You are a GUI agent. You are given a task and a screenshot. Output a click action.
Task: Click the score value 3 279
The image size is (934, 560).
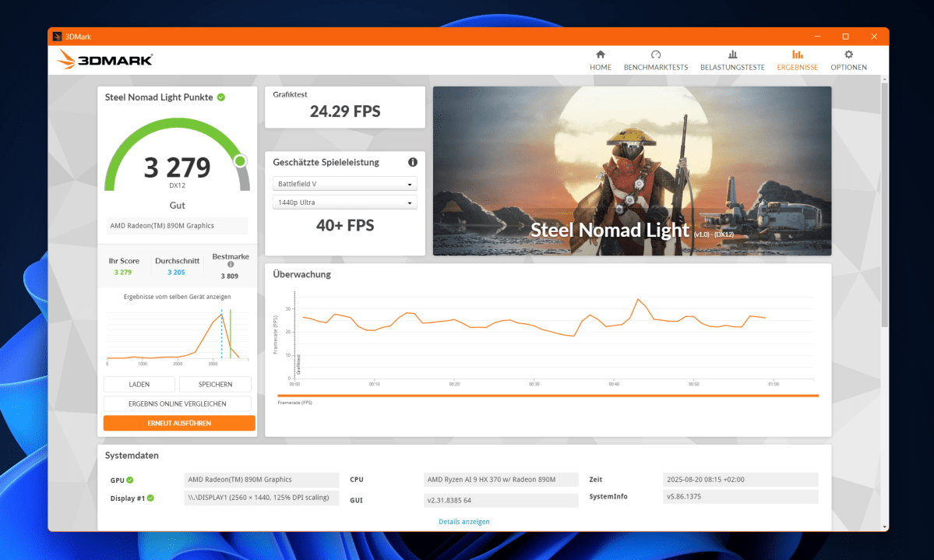pyautogui.click(x=177, y=167)
